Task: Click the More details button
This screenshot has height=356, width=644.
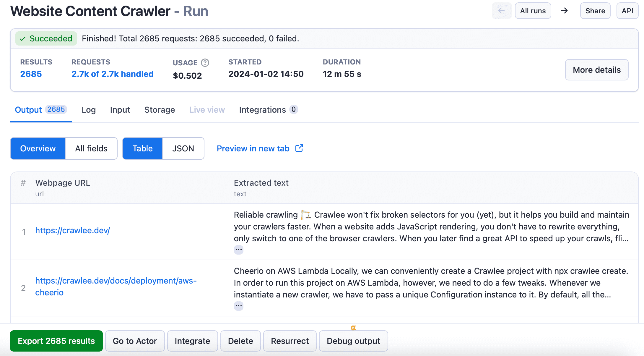Action: [597, 70]
